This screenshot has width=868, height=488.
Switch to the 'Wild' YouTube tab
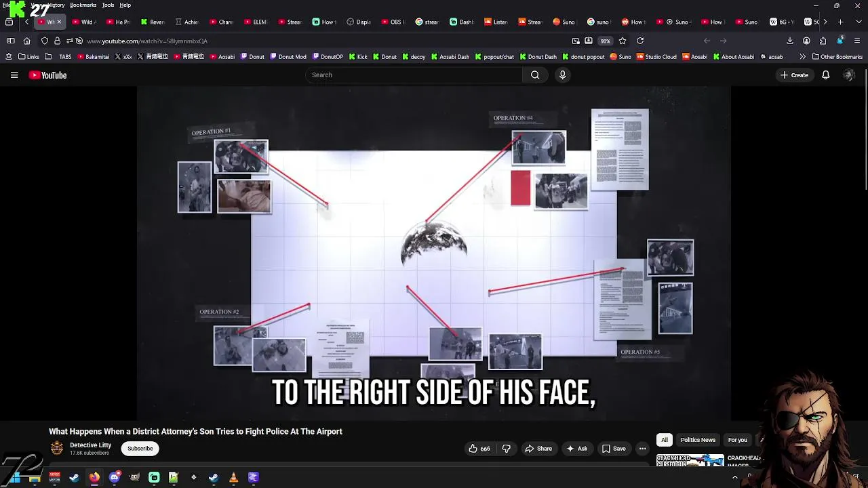click(x=84, y=22)
